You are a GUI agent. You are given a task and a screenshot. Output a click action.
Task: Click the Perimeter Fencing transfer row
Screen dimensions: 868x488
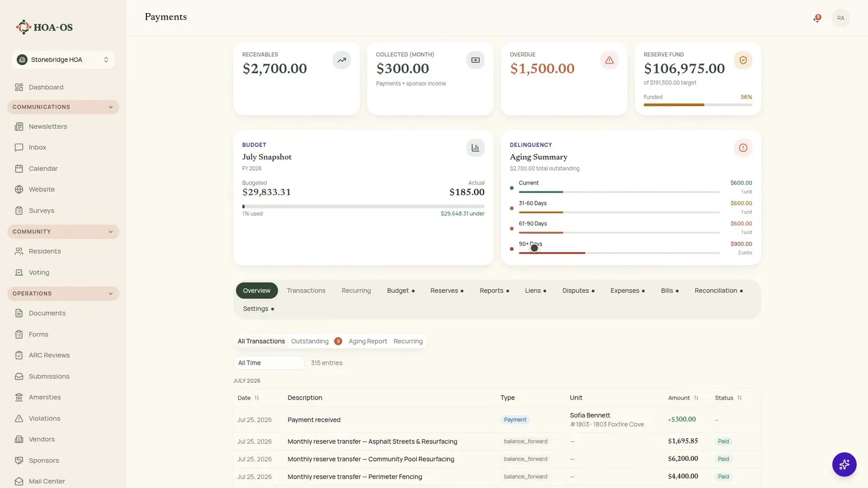tap(497, 477)
